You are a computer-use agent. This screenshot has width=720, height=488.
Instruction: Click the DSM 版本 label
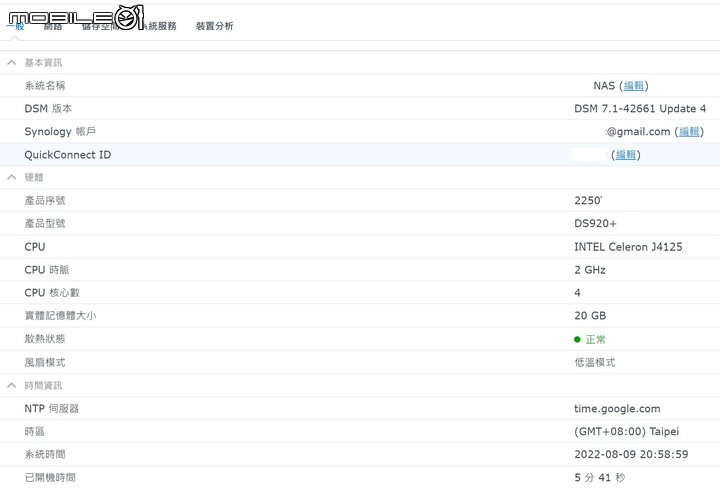point(48,109)
